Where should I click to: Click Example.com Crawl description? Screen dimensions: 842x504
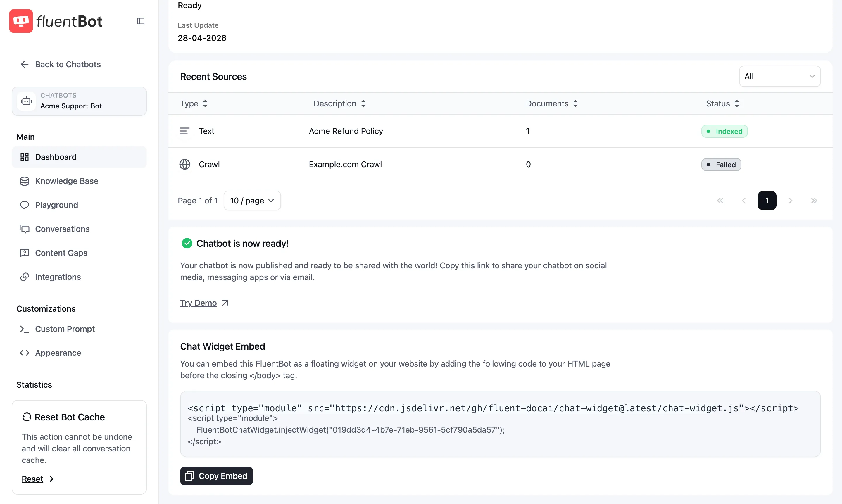[345, 164]
